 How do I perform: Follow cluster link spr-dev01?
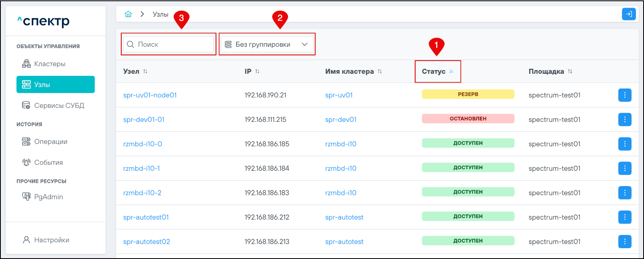pyautogui.click(x=340, y=119)
